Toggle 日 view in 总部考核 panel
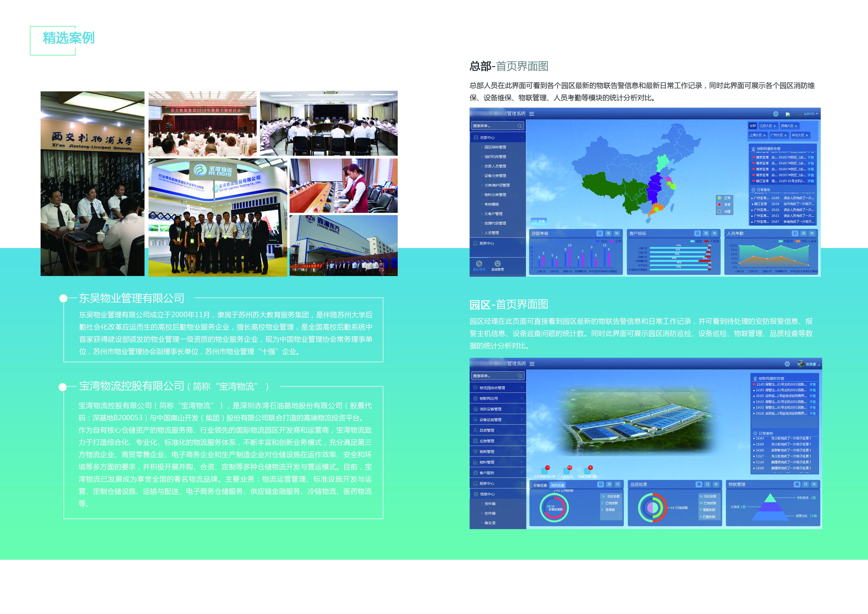Image resolution: width=868 pixels, height=614 pixels. [600, 233]
